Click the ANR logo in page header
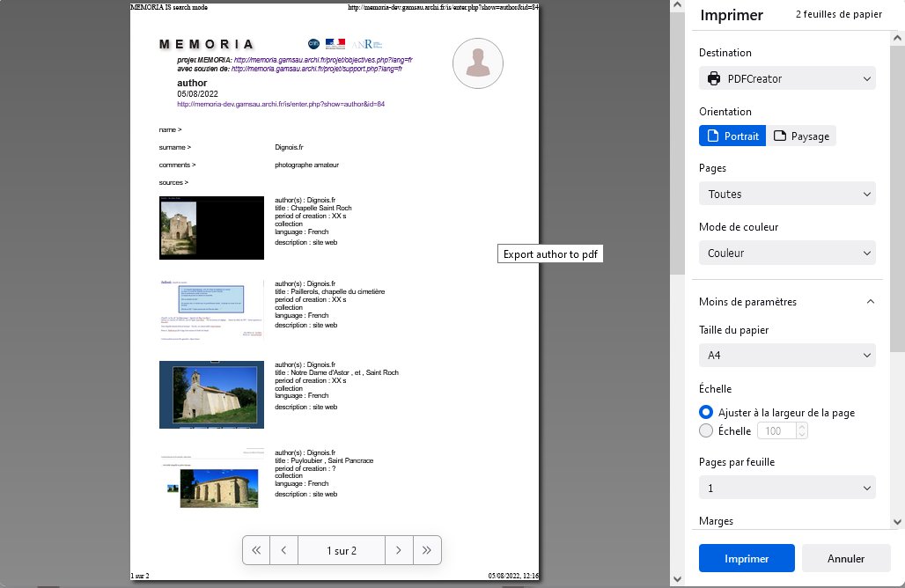Viewport: 905px width, 588px height. click(x=367, y=44)
